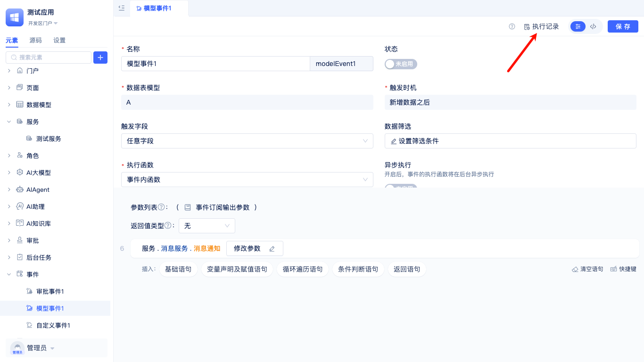The image size is (644, 362).
Task: Select the 模型事件1 editor tab
Action: [159, 8]
